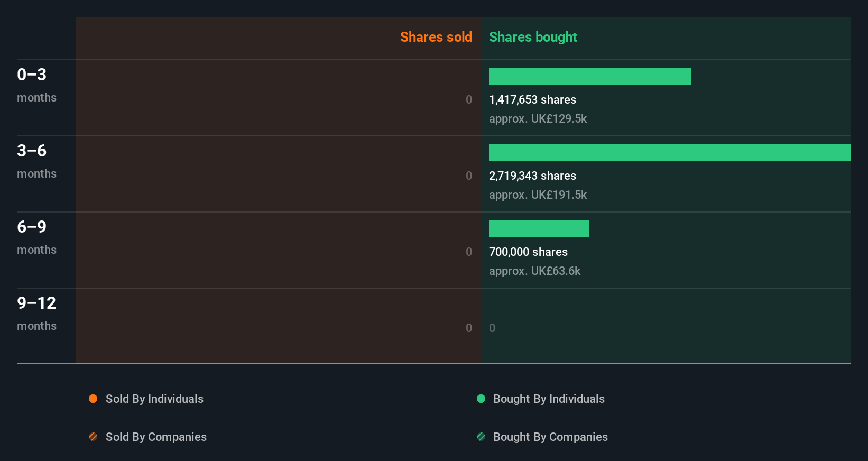Click the 'Bought By Companies' legend label

coord(550,437)
